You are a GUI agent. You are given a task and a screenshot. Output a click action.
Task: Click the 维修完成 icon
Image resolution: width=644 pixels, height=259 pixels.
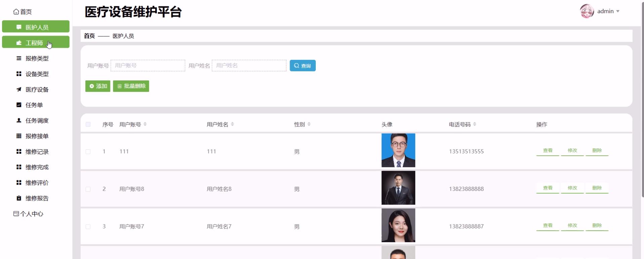[19, 167]
